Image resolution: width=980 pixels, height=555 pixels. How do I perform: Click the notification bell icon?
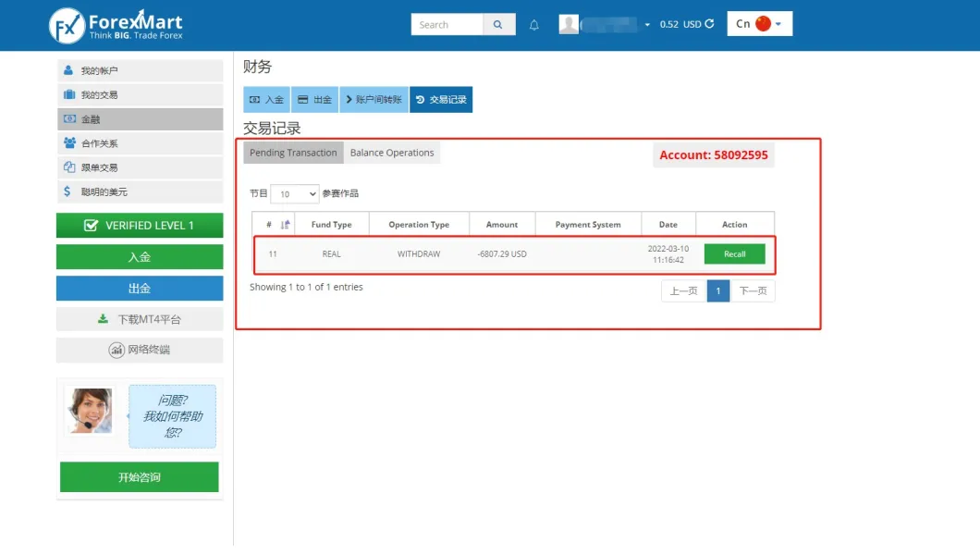coord(533,25)
